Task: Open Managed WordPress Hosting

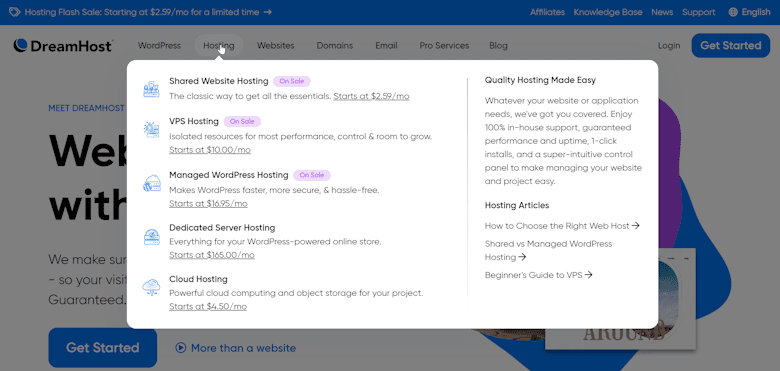Action: click(x=228, y=175)
